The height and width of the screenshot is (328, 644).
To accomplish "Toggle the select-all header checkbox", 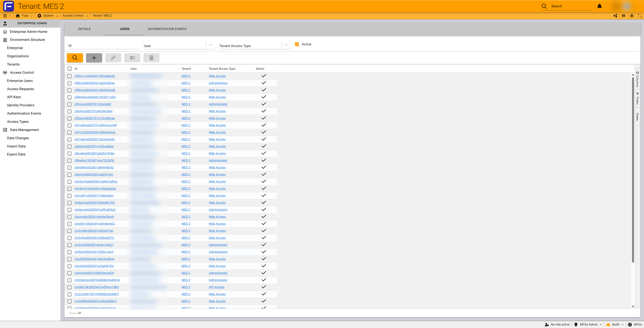I will 69,69.
